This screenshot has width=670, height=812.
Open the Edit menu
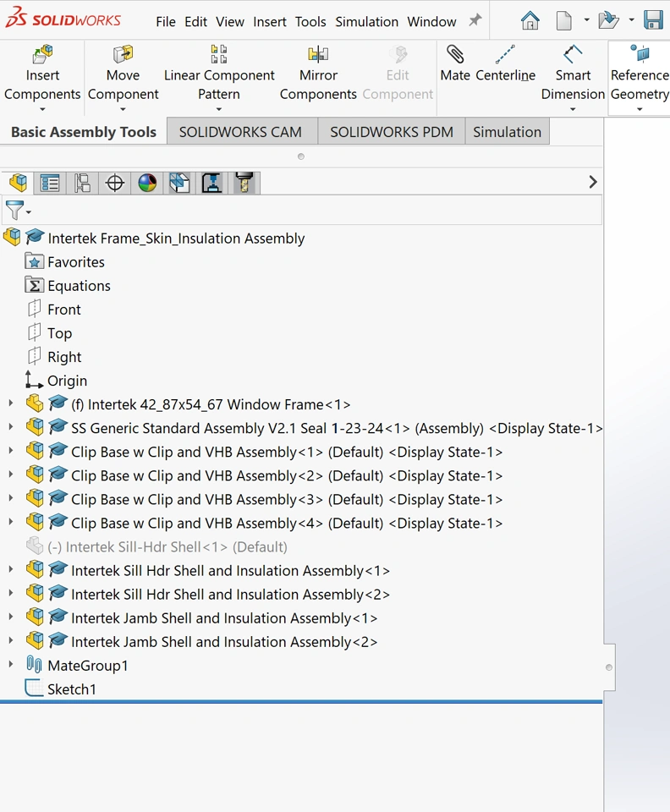[195, 22]
